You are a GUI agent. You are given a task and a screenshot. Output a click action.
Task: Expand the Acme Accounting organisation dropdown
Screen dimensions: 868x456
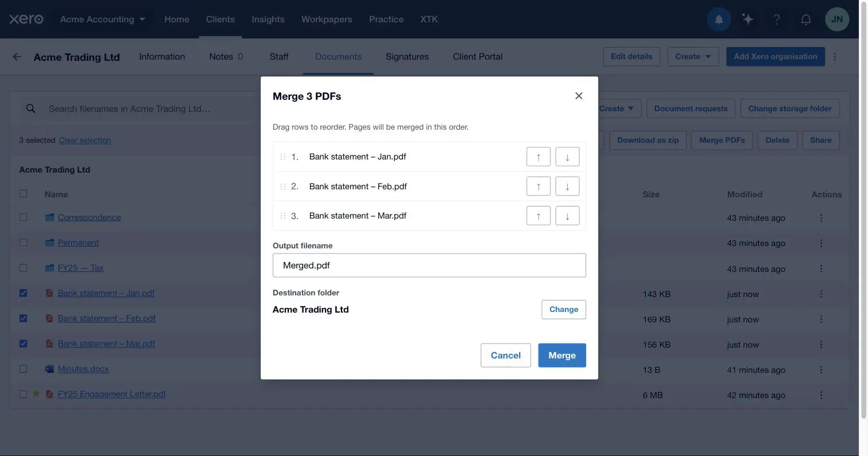coord(103,19)
